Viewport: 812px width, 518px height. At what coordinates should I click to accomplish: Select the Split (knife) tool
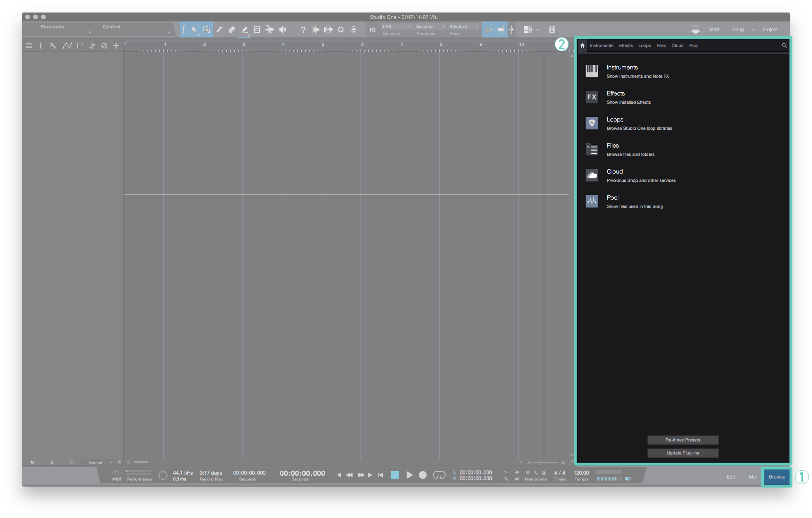pyautogui.click(x=219, y=30)
